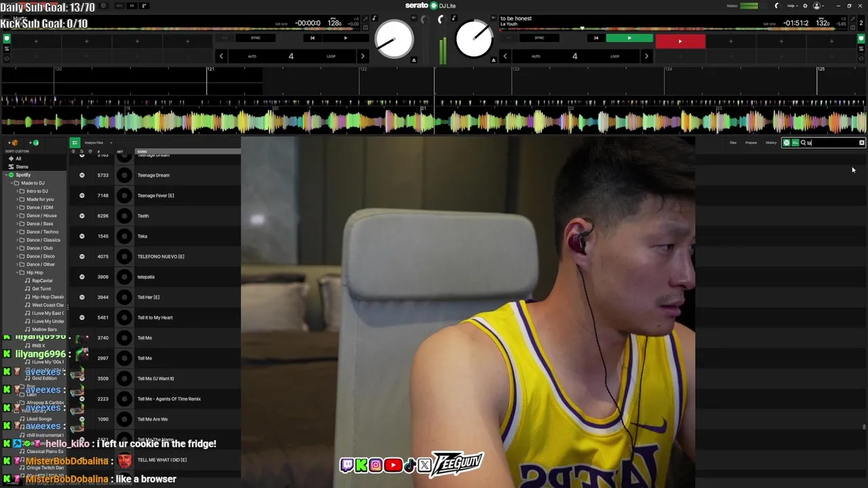Jump to start on right deck

(595, 38)
